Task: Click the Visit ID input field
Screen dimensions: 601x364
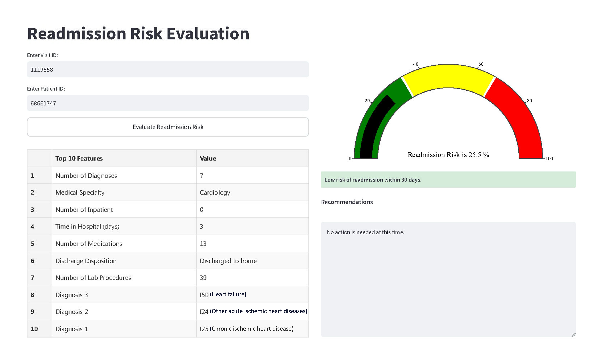Action: (x=168, y=70)
